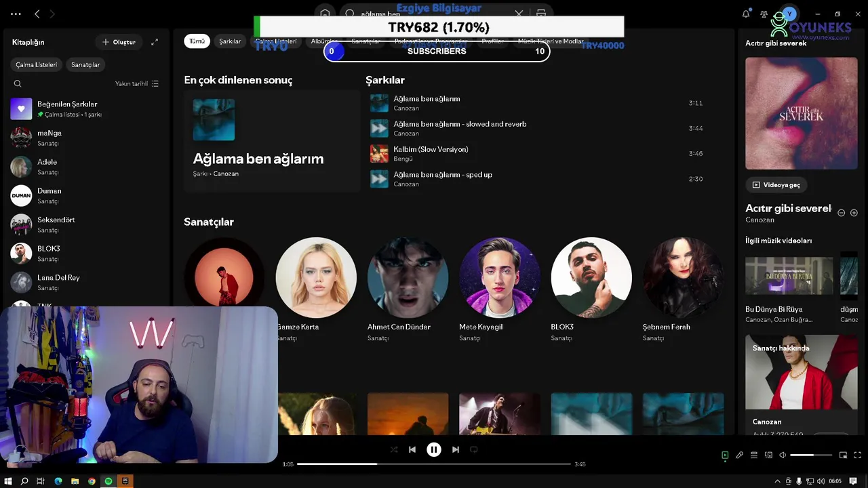Select the Şarkılar results tab

(x=230, y=41)
